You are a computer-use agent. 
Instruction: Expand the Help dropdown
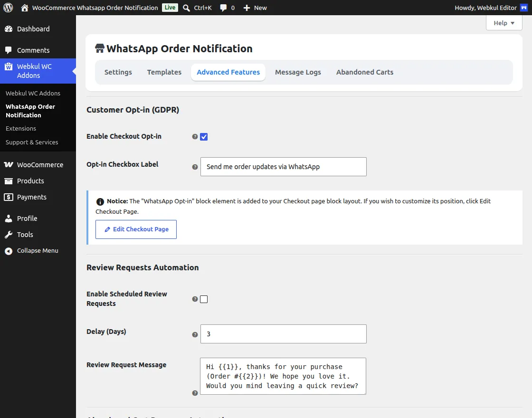pos(504,23)
